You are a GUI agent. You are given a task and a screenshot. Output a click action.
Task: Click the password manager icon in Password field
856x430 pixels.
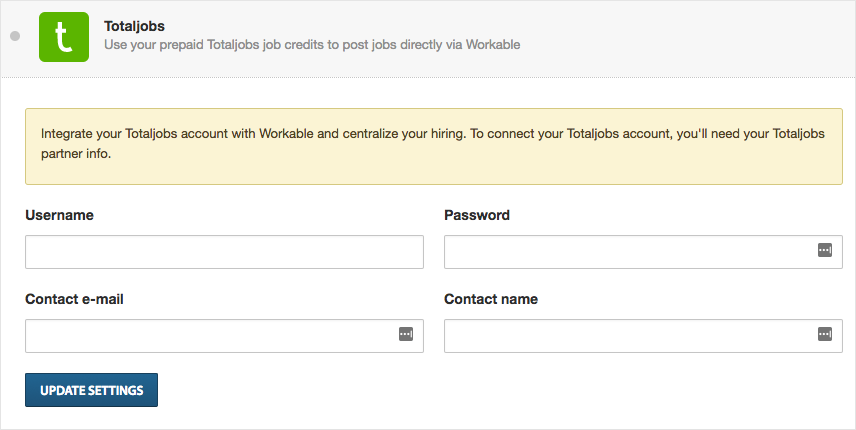click(824, 250)
